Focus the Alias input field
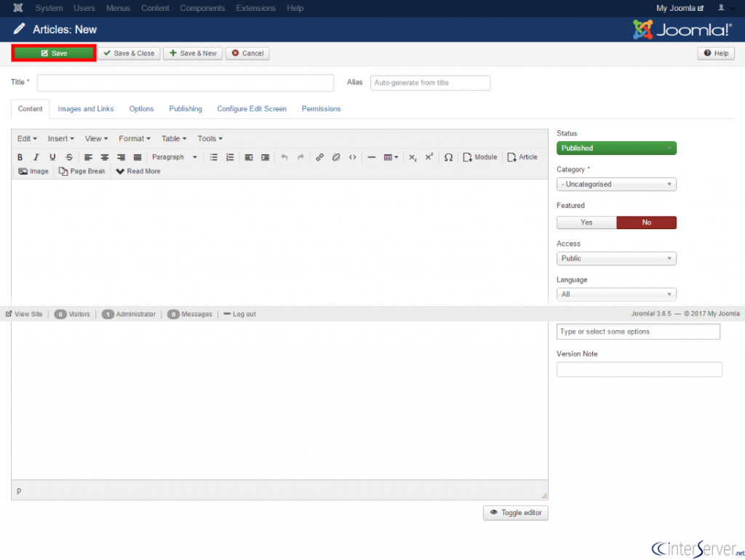This screenshot has width=745, height=560. pos(430,83)
